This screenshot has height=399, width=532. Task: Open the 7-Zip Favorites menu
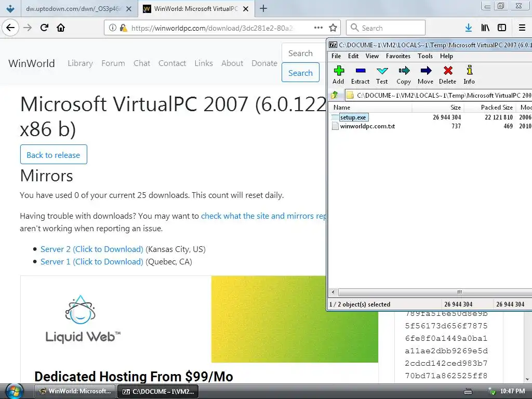click(398, 56)
